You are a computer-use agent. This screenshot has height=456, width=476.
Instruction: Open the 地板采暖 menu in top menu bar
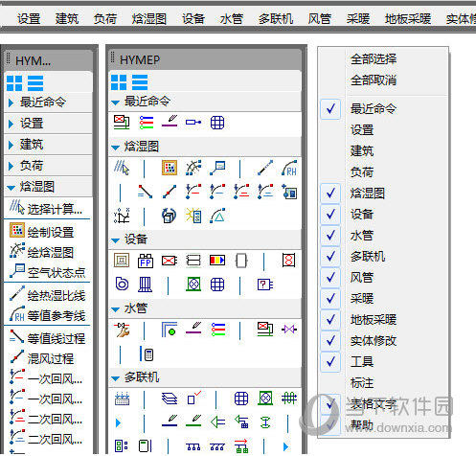coord(408,19)
